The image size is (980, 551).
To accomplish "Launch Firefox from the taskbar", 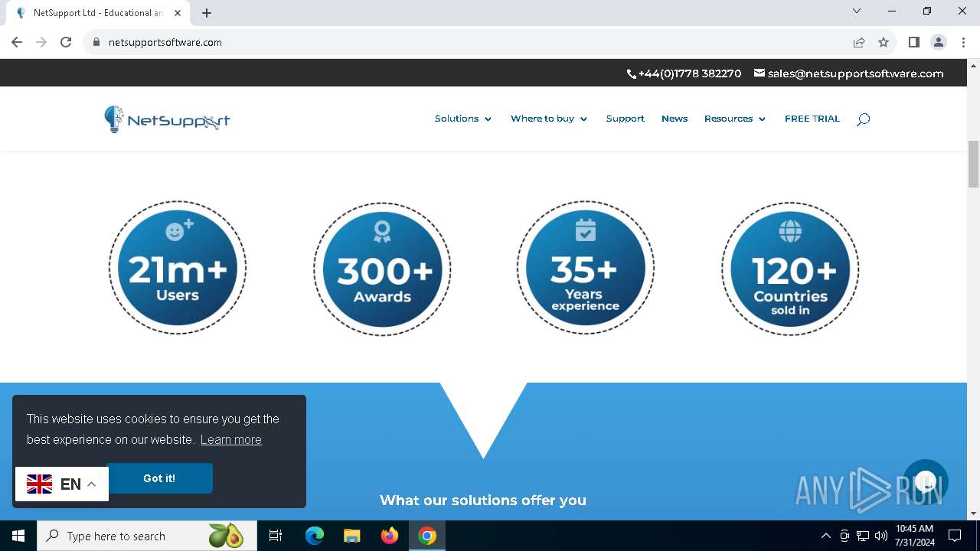I will [390, 536].
